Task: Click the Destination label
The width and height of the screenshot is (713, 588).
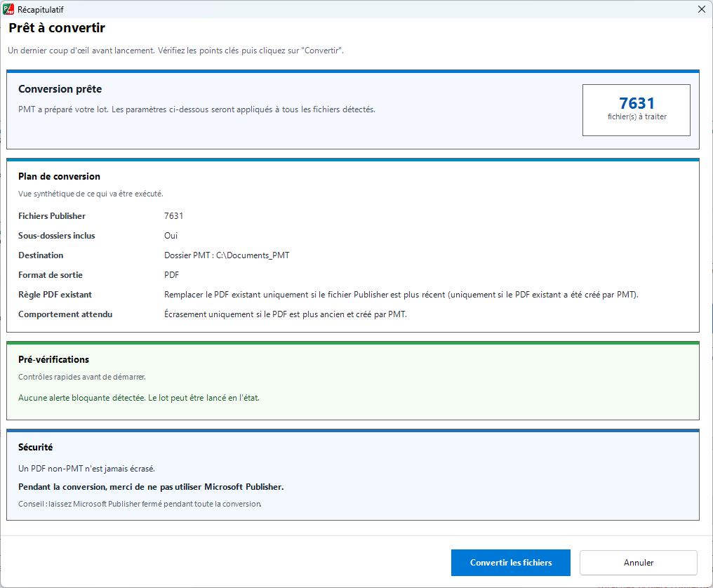Action: point(41,255)
